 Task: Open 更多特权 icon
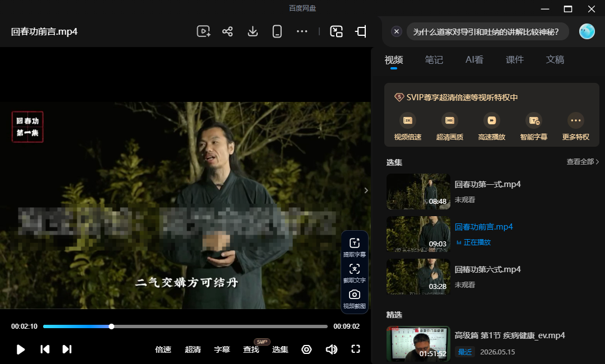[x=576, y=120]
